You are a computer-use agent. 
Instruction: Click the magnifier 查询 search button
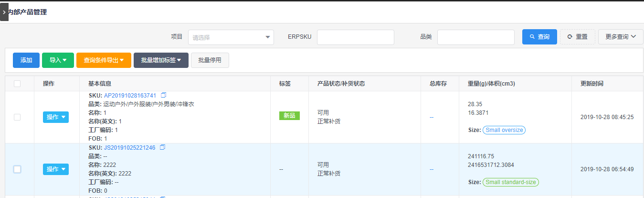(x=539, y=37)
